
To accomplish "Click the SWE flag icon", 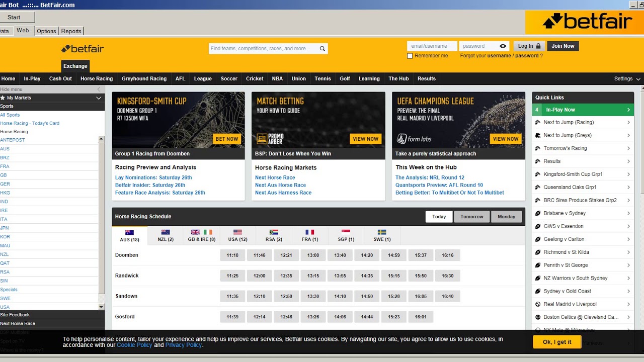I will point(382,232).
